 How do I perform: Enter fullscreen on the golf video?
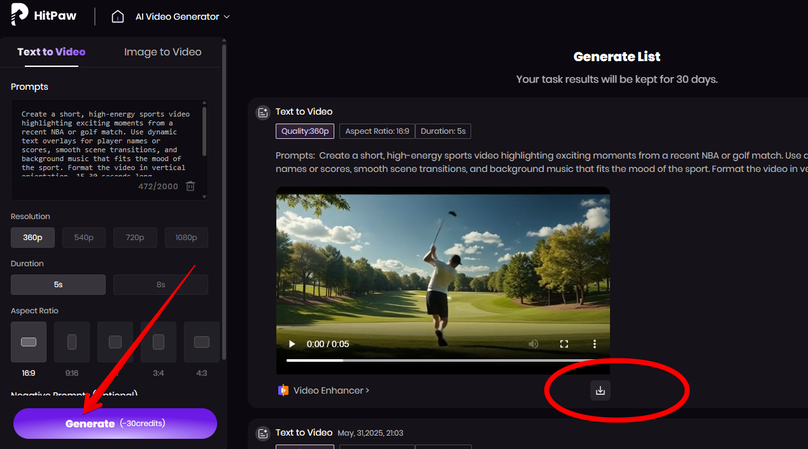pyautogui.click(x=564, y=344)
